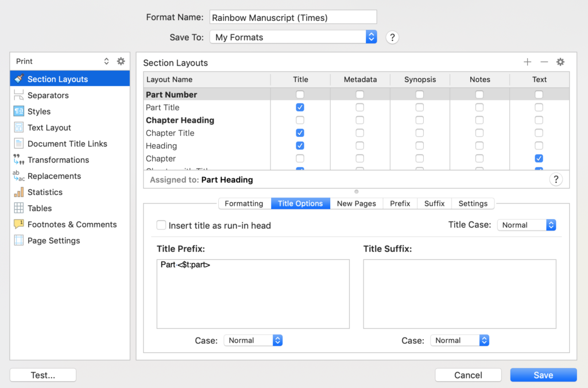The image size is (588, 388).
Task: Uncheck Text checkbox for Chapter row
Action: (x=539, y=158)
